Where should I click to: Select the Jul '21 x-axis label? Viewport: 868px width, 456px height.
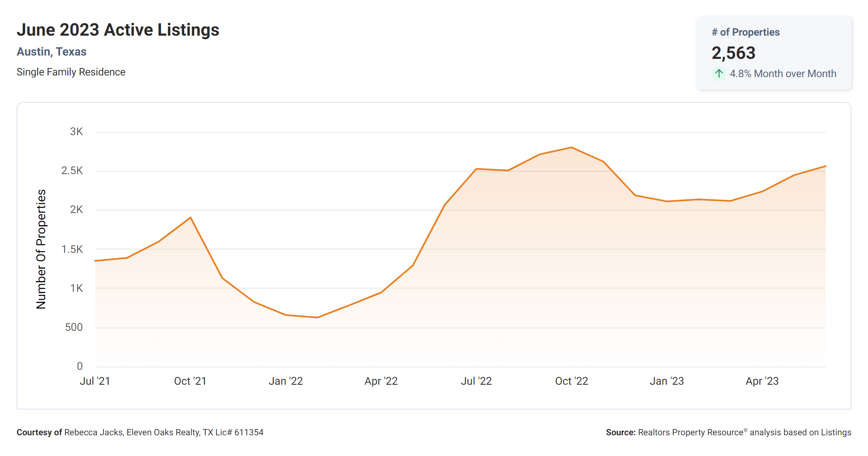coord(95,381)
